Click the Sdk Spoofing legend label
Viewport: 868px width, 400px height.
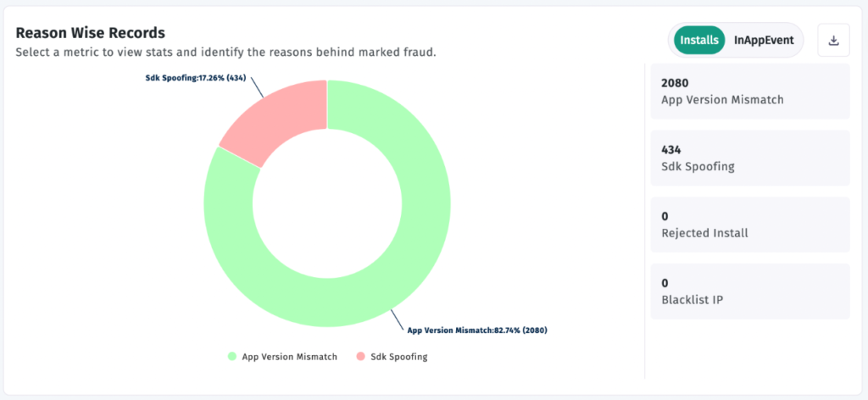[x=398, y=357]
